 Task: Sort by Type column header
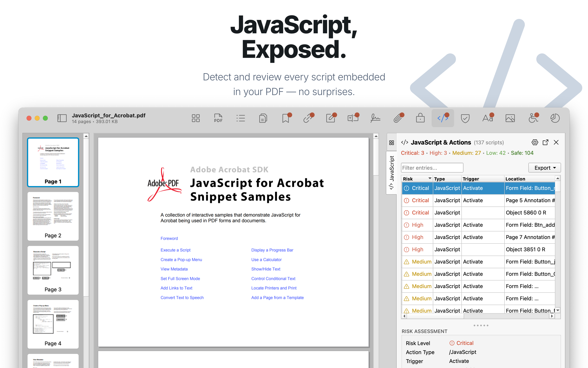[x=447, y=179]
